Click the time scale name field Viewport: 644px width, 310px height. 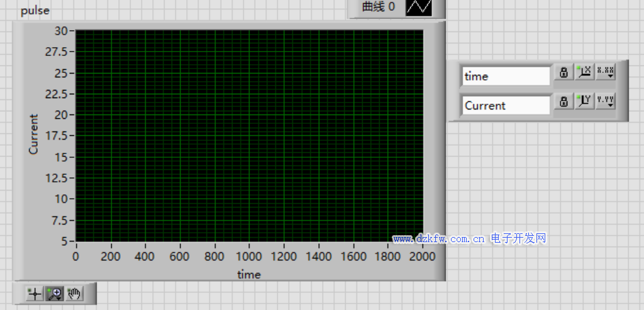click(x=506, y=76)
